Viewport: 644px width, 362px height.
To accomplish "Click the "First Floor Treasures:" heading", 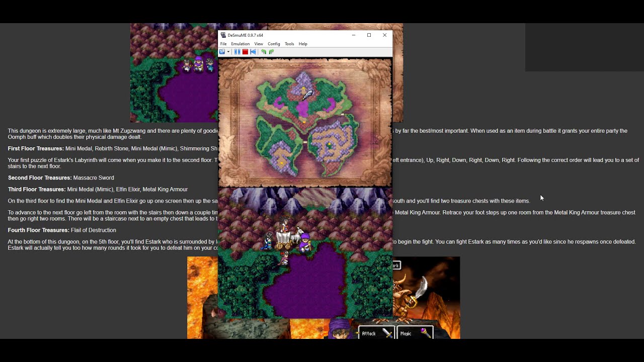I will (36, 149).
